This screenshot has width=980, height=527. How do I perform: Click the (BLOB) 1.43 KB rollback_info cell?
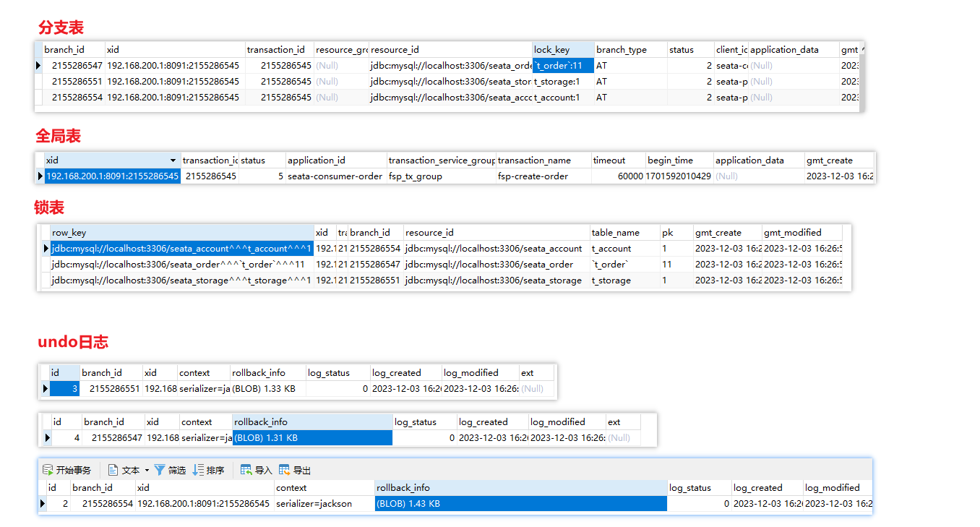coord(520,504)
